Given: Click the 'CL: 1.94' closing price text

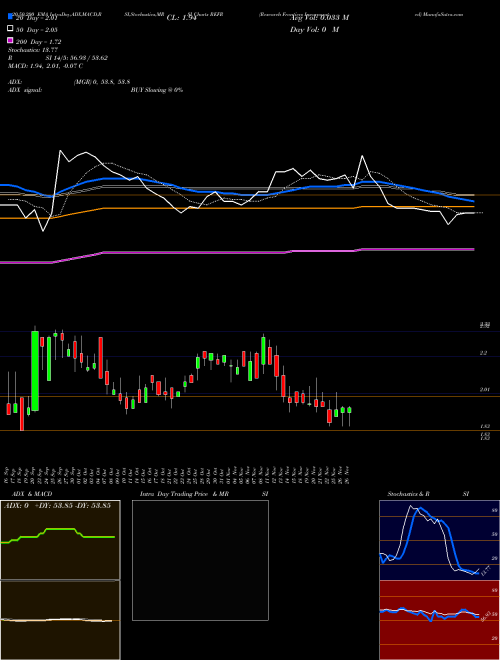Looking at the screenshot, I should 182,18.
